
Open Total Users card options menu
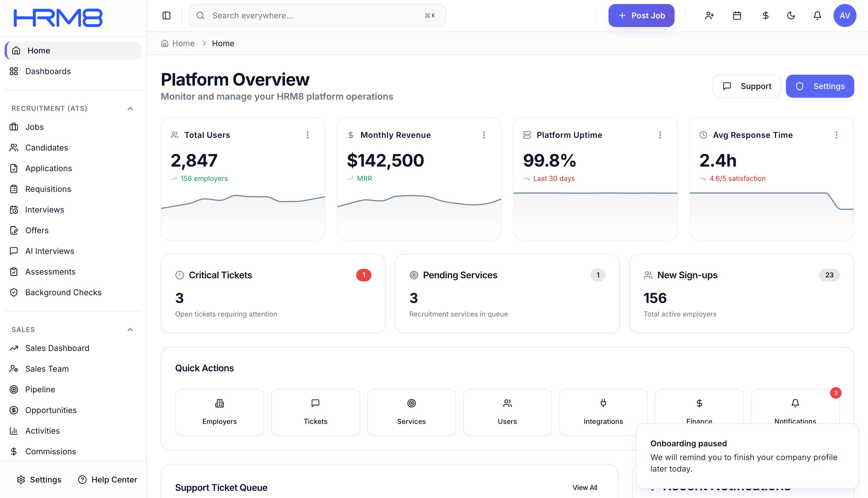point(307,135)
